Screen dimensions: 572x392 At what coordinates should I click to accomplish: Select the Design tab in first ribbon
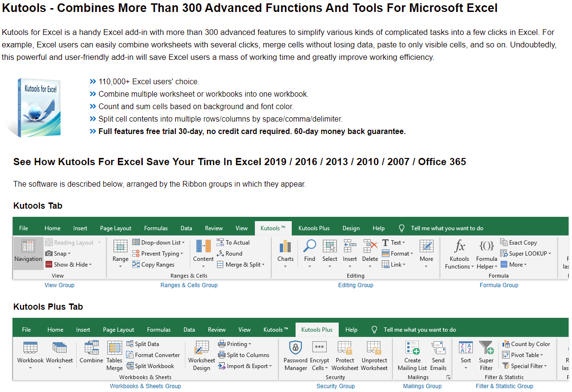pyautogui.click(x=351, y=228)
